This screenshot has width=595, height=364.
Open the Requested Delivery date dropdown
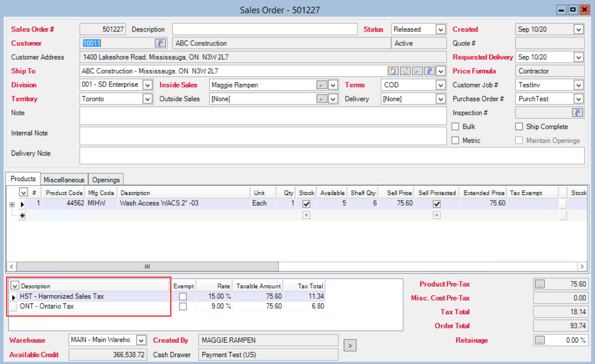click(578, 57)
